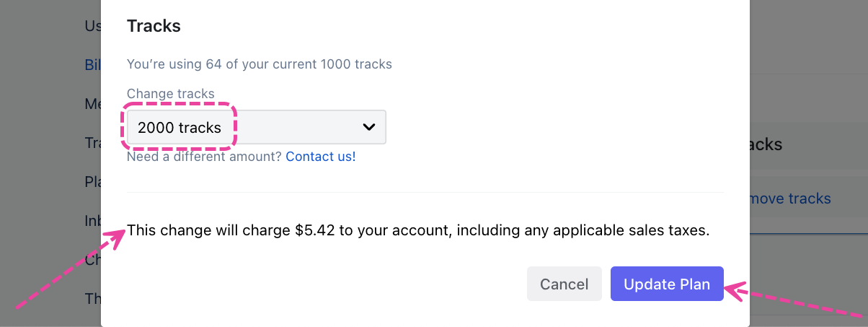This screenshot has height=327, width=868.
Task: Select the partially hidden "Inb" sidebar item
Action: 93,220
